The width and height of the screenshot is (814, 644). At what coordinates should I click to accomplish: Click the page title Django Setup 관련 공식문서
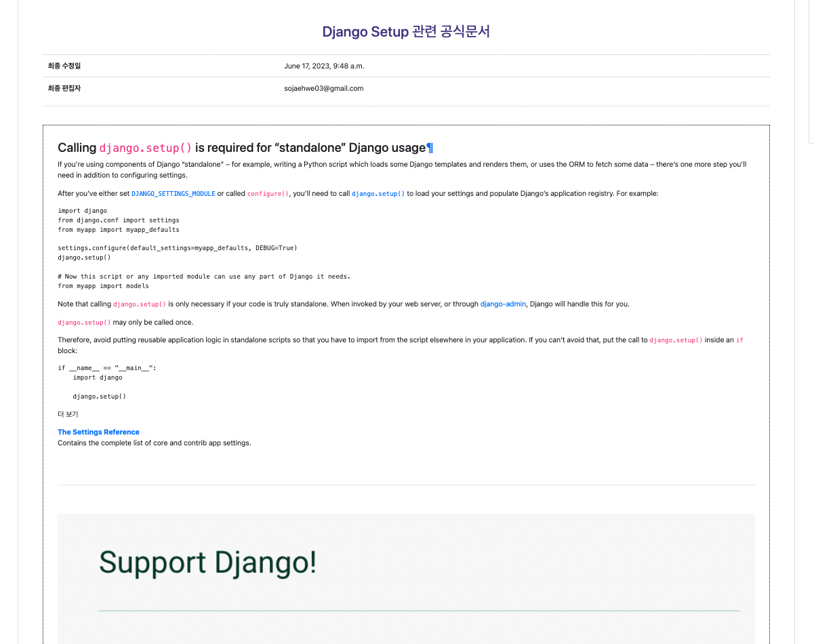tap(406, 32)
